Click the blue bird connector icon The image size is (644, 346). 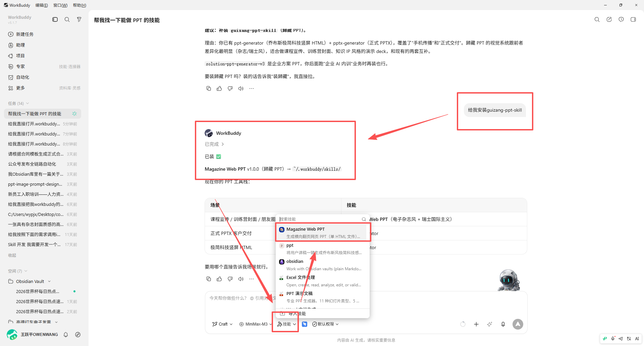pyautogui.click(x=305, y=324)
